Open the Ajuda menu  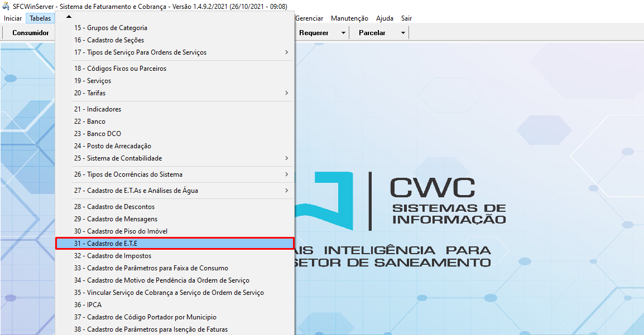tap(385, 18)
